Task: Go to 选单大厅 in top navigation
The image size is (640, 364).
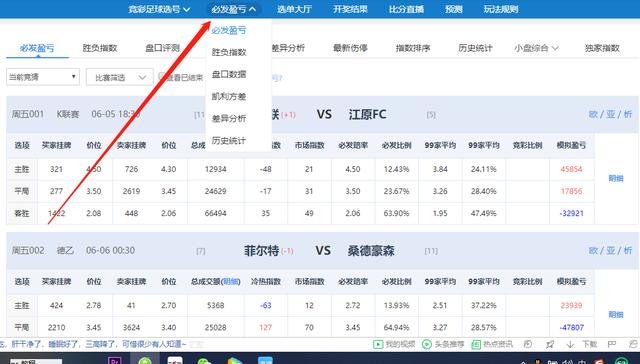Action: pos(294,9)
